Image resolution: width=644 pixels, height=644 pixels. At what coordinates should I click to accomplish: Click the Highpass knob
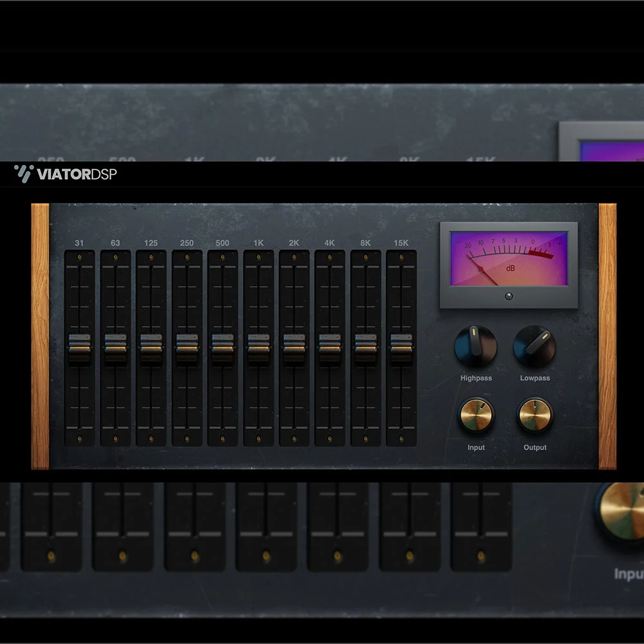tap(475, 346)
